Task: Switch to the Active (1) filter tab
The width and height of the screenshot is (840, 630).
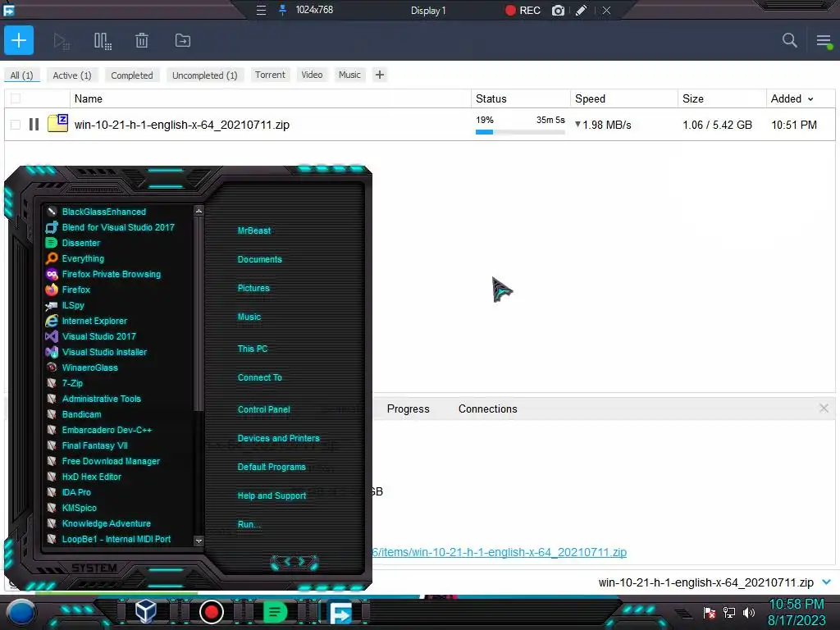Action: [72, 75]
